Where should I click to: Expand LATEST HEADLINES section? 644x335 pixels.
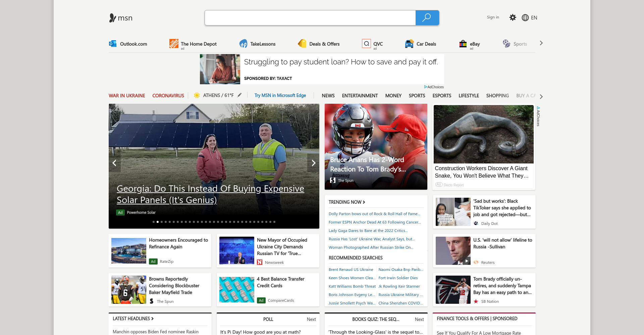pos(133,319)
